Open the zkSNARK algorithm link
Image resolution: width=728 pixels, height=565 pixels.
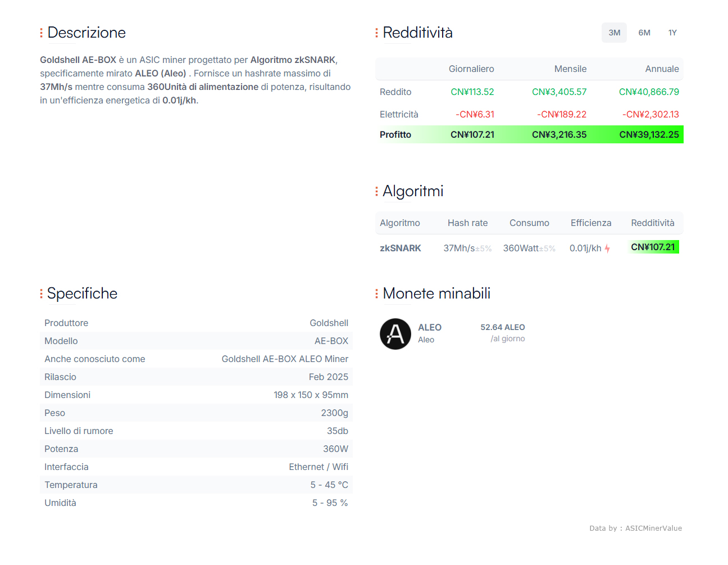[x=400, y=248]
